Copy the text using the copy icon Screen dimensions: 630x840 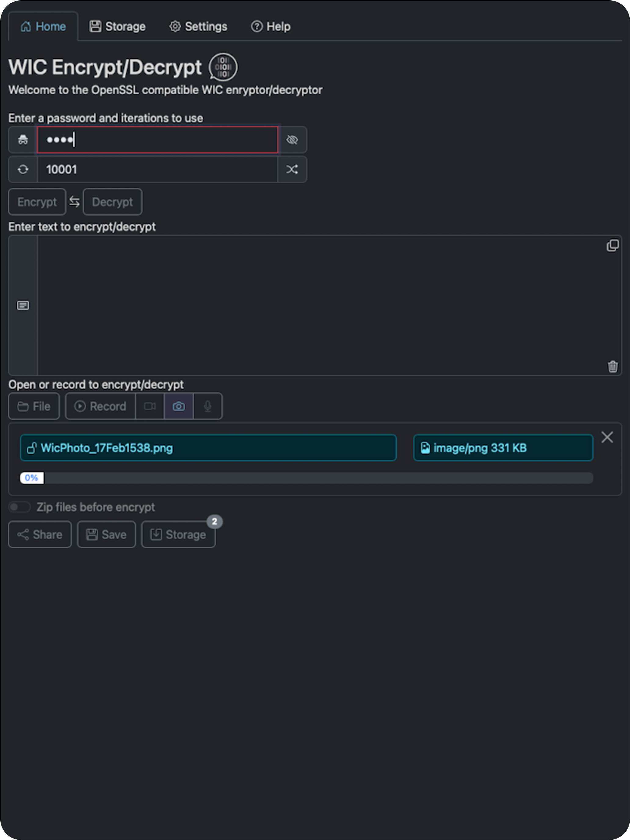click(x=613, y=245)
